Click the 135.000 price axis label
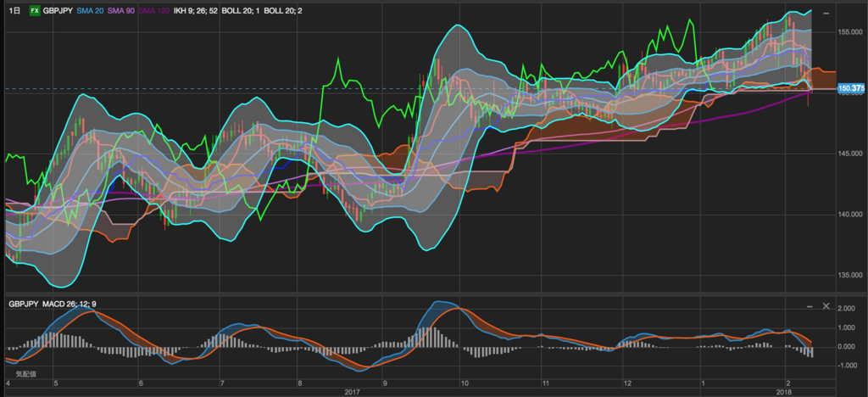The height and width of the screenshot is (397, 868). click(851, 275)
